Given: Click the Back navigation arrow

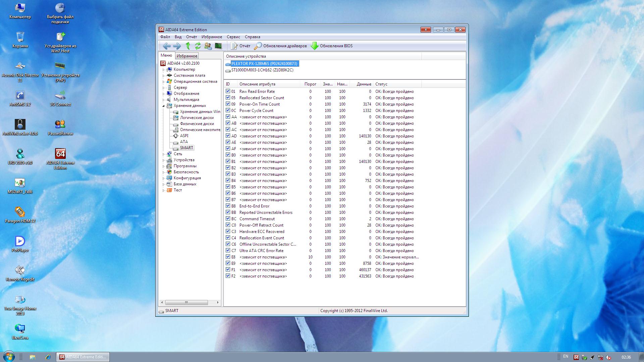Looking at the screenshot, I should (166, 46).
